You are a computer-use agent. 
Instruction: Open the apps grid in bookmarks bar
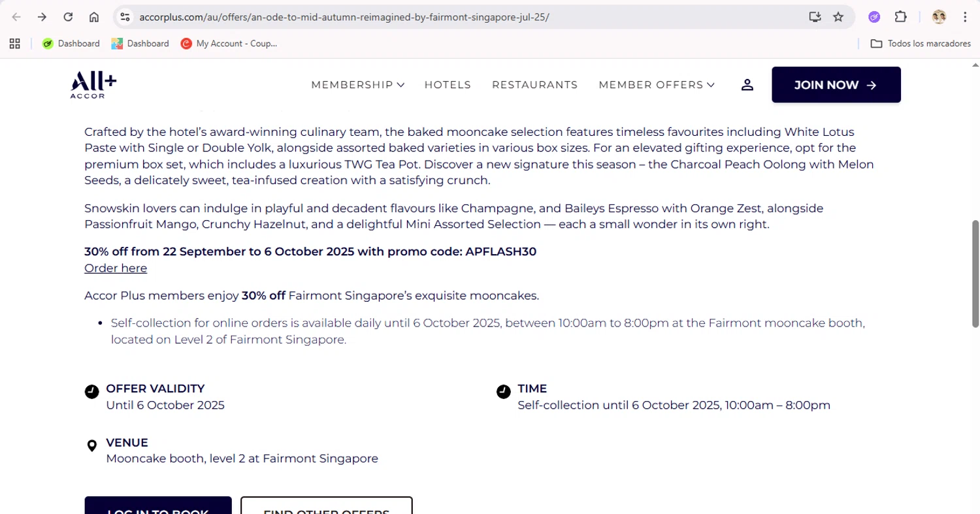15,44
